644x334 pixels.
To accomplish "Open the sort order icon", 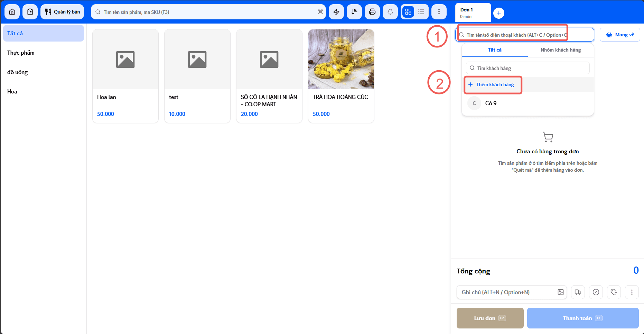I will click(354, 12).
